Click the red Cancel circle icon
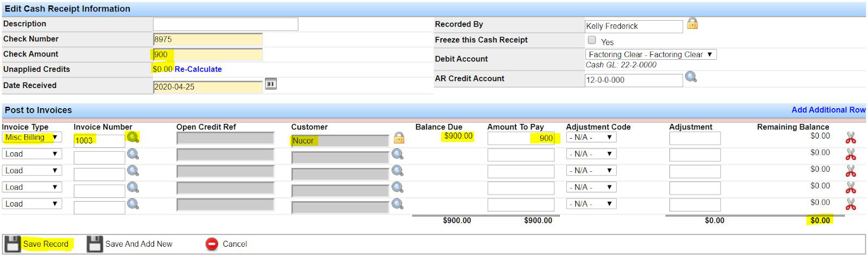This screenshot has height=256, width=868. (212, 244)
